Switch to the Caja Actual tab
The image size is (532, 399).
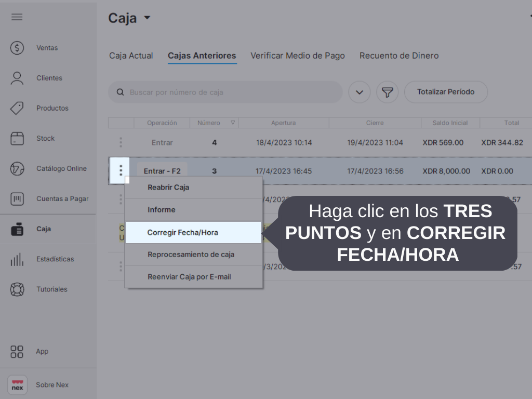pos(131,56)
